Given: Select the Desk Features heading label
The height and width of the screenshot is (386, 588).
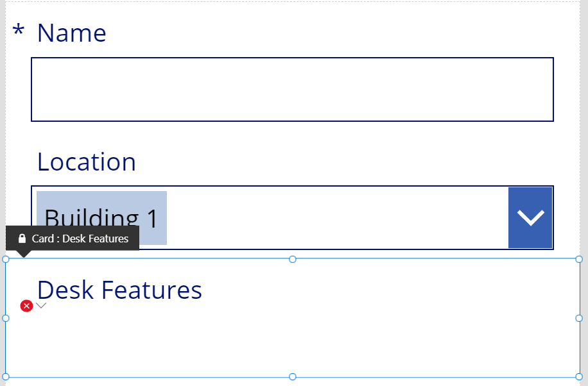Looking at the screenshot, I should point(119,290).
